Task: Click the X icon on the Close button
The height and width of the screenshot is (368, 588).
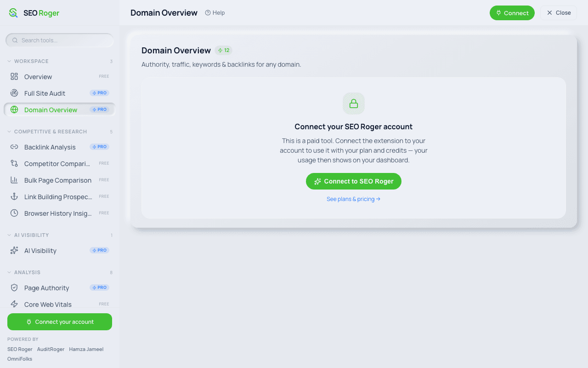Action: (549, 13)
